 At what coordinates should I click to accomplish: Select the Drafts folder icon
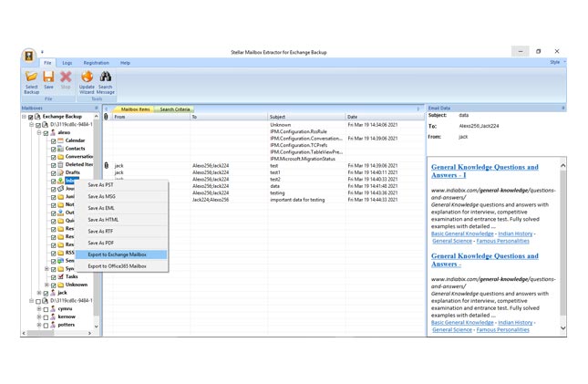click(x=60, y=172)
